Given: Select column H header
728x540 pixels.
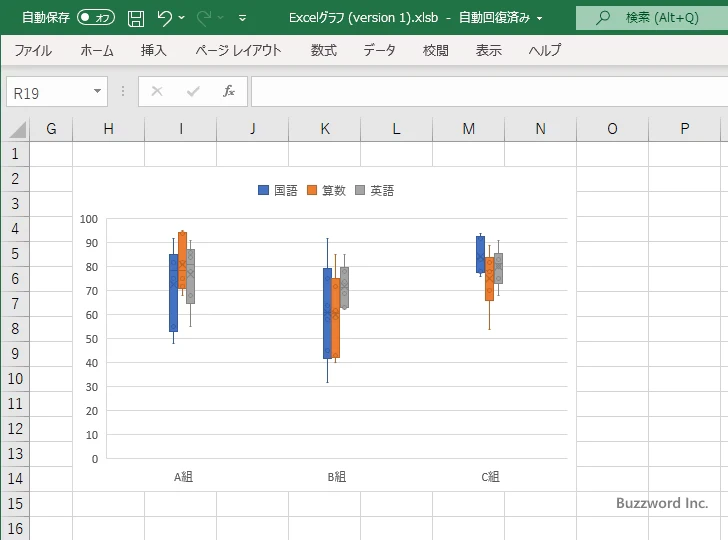Looking at the screenshot, I should point(109,129).
